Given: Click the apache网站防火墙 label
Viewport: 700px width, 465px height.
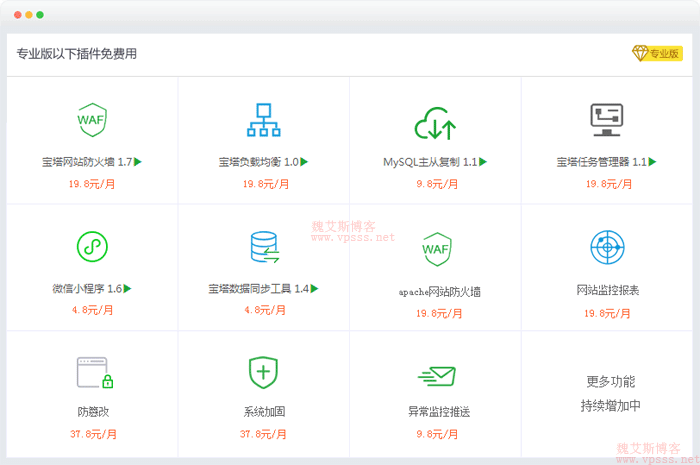Looking at the screenshot, I should 439,292.
